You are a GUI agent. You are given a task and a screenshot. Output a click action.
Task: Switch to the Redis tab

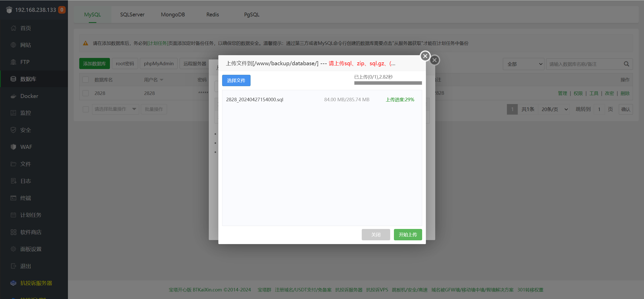tap(213, 15)
